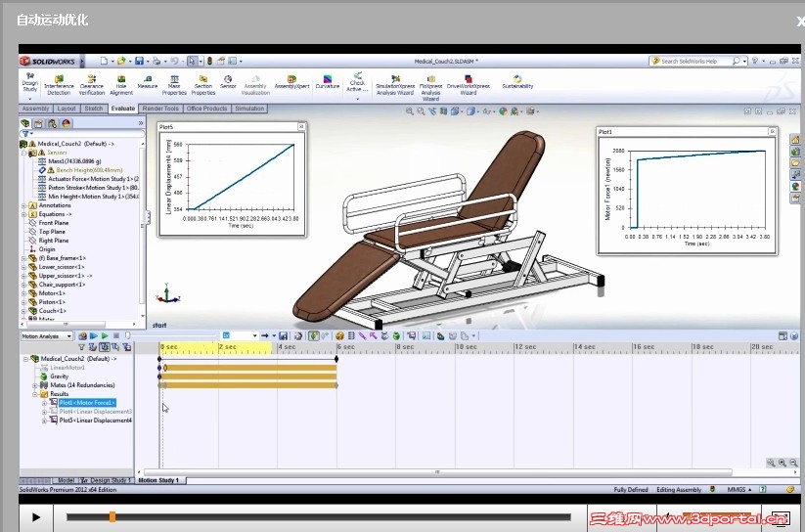Select Plot1<Motor Force1> in results
The height and width of the screenshot is (532, 805).
(87, 403)
